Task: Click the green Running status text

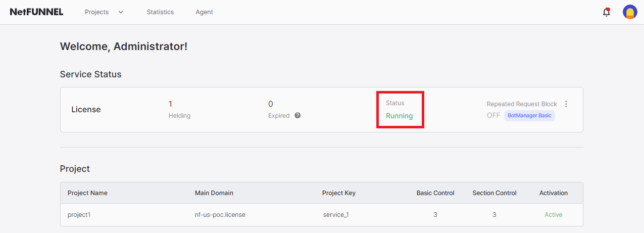Action: point(399,116)
